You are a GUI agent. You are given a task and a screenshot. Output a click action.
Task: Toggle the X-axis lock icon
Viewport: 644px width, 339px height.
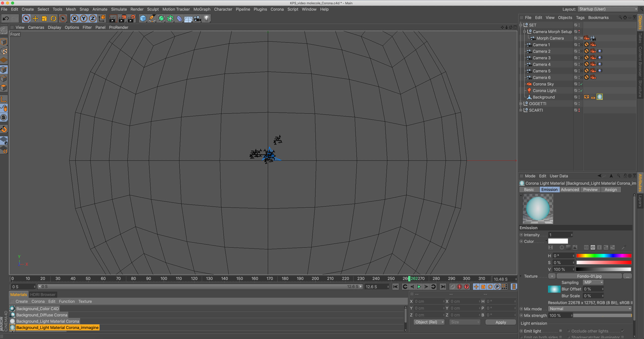[74, 18]
